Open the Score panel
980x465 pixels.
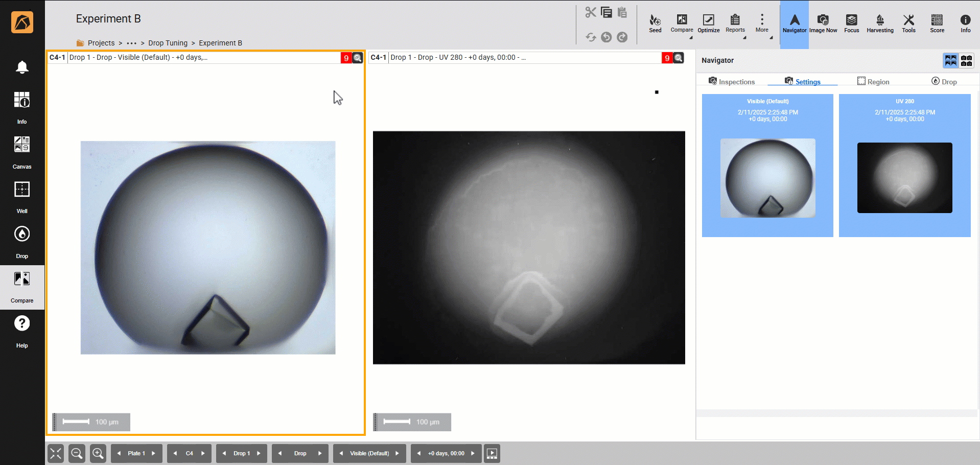[x=937, y=24]
